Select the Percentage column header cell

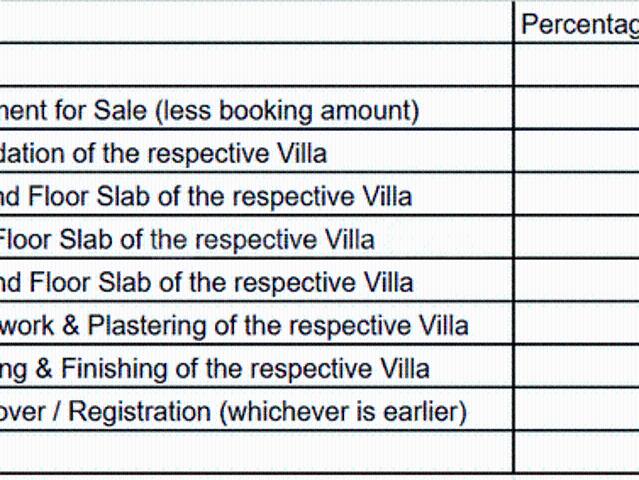coord(577,25)
